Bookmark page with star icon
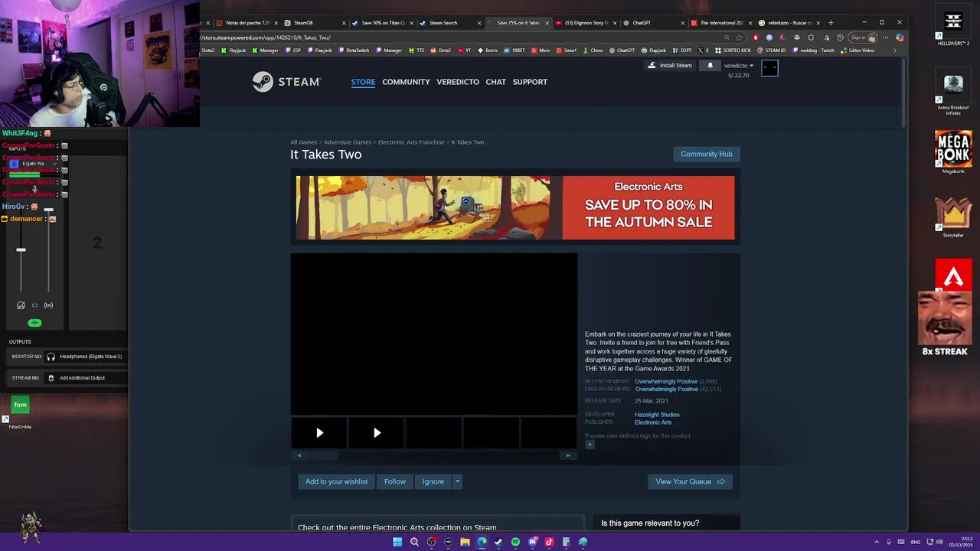The width and height of the screenshot is (980, 551). [739, 37]
